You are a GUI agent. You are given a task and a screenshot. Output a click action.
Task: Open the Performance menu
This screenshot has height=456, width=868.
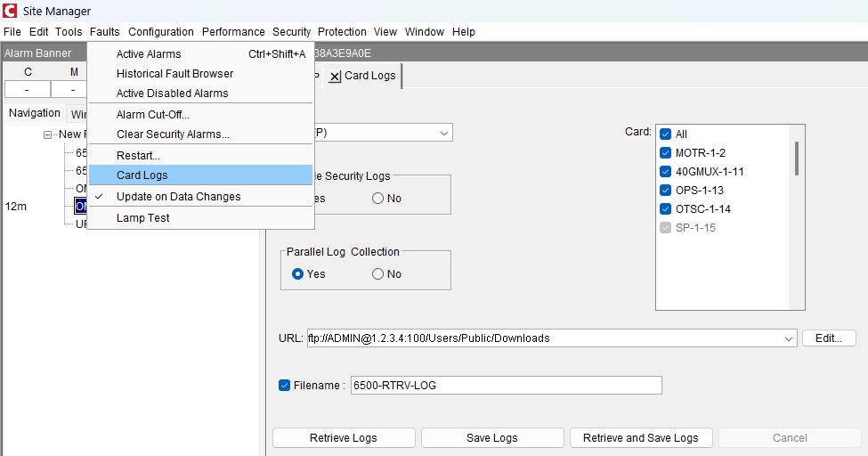[x=233, y=31]
